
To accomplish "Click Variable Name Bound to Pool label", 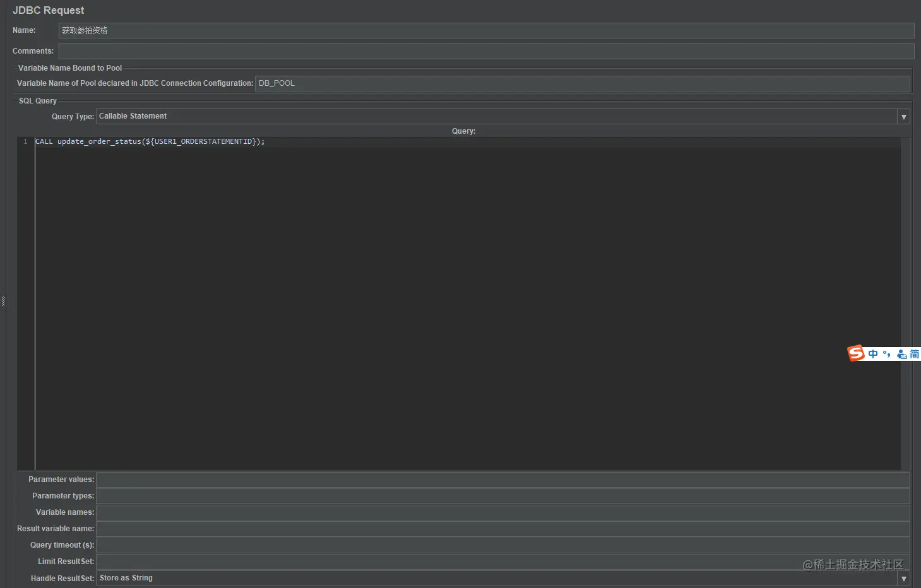I will click(70, 68).
